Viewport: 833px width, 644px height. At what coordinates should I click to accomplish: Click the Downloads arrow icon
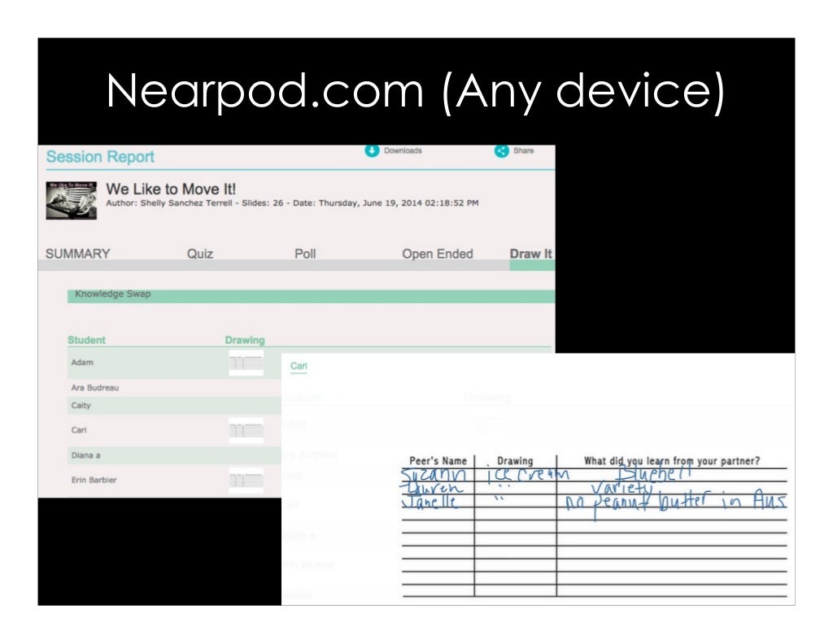372,150
